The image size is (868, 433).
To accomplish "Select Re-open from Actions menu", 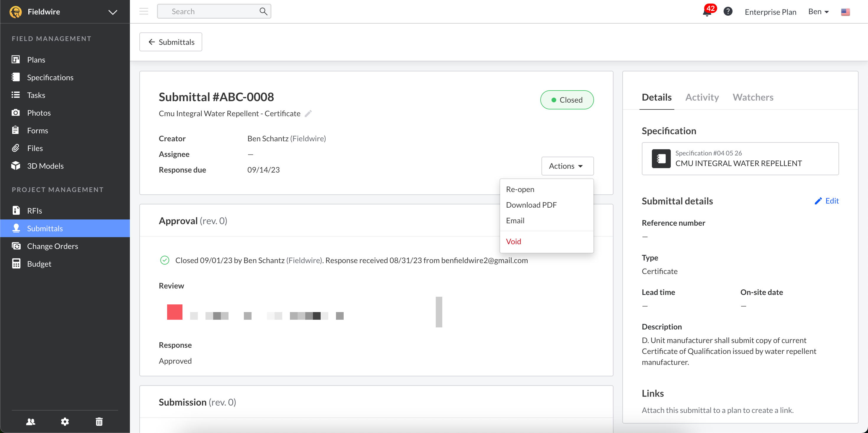I will point(520,189).
